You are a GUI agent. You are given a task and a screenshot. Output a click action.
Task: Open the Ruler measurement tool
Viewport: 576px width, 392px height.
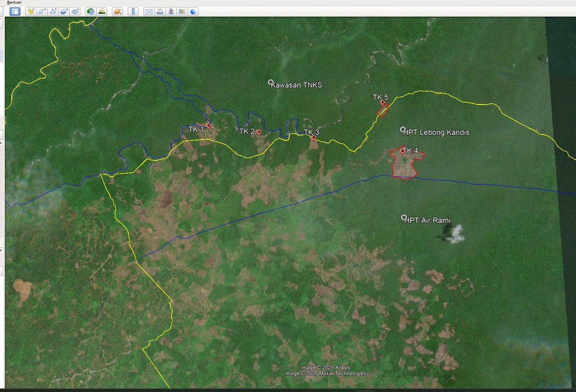coord(133,12)
